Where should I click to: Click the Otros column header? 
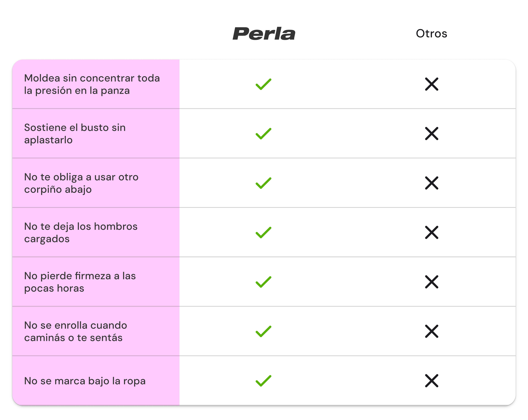point(431,34)
